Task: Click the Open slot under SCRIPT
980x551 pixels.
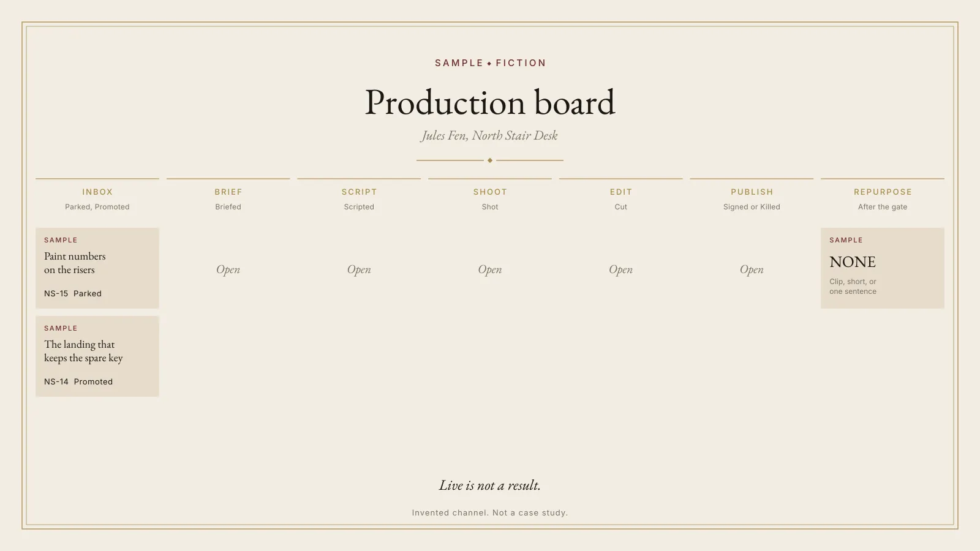Action: coord(359,269)
